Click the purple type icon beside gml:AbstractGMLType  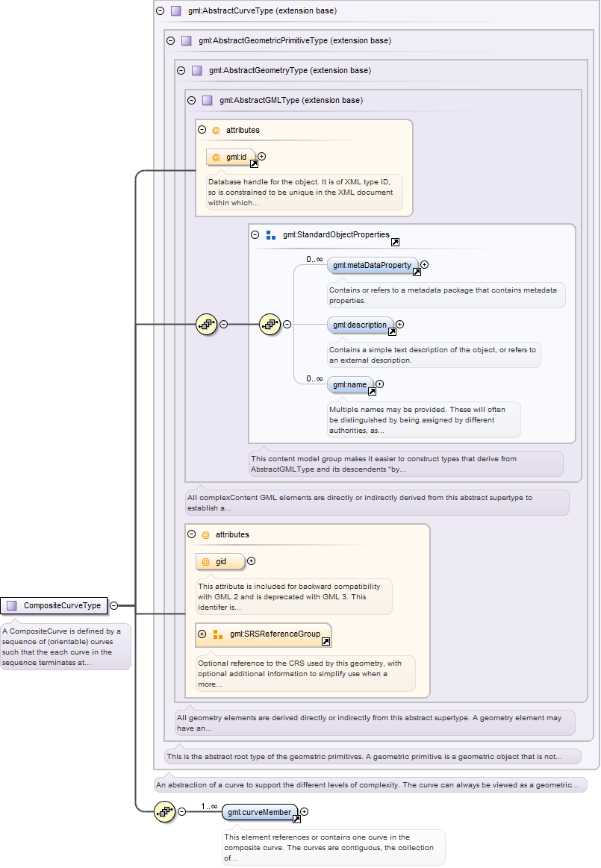coord(207,100)
